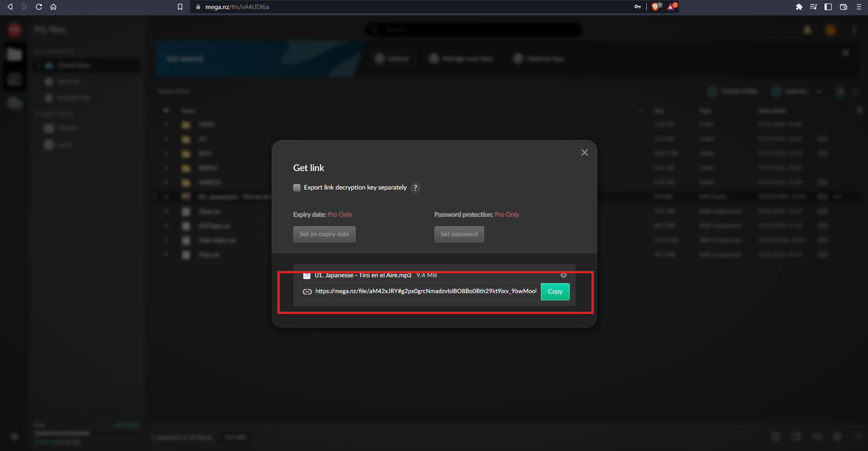The width and height of the screenshot is (868, 451).
Task: Click the 'Get link' dialog heading
Action: click(x=309, y=168)
